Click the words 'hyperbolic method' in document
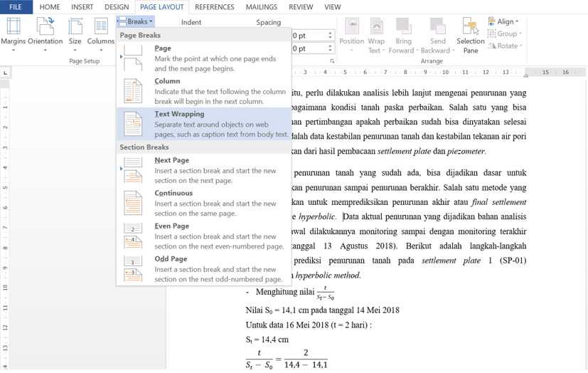Viewport: 588px width, 373px height. 328,275
